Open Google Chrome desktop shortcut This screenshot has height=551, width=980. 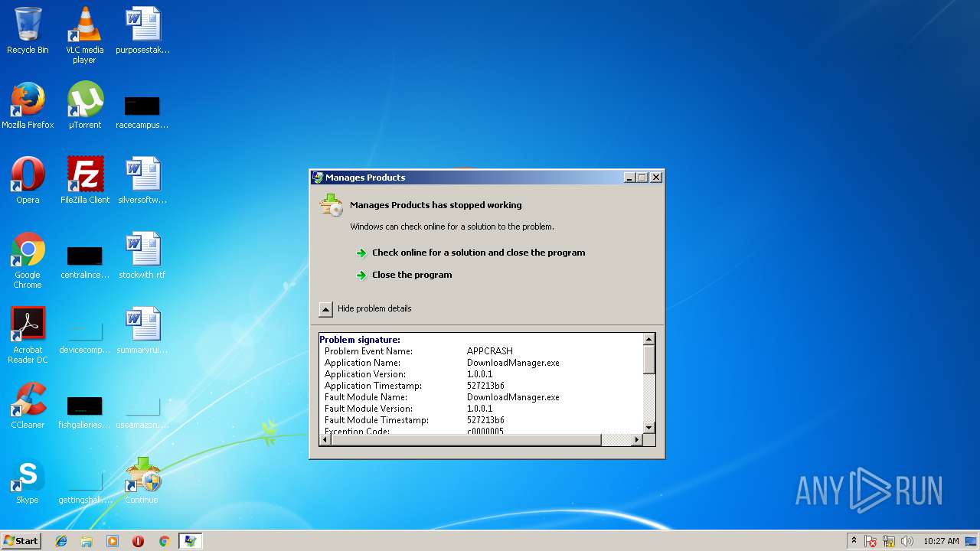[x=28, y=260]
